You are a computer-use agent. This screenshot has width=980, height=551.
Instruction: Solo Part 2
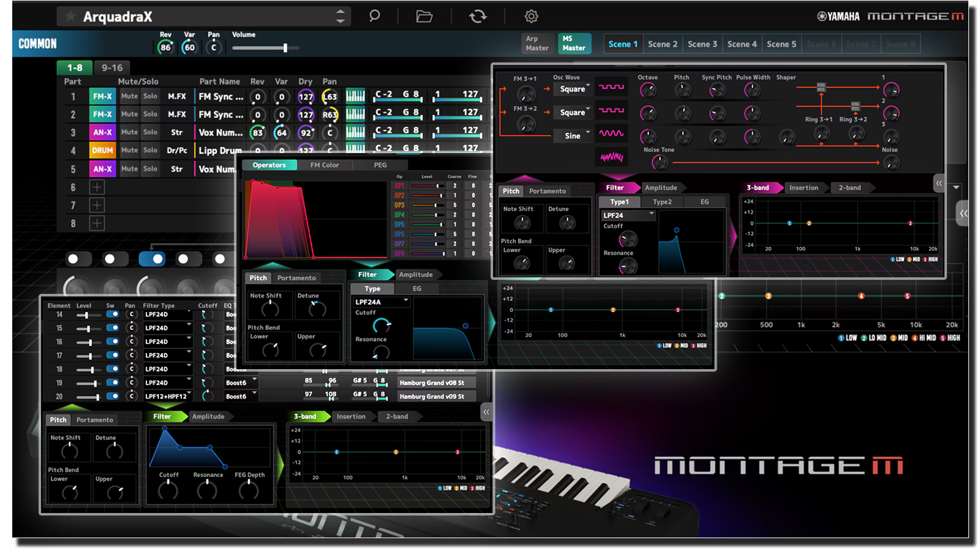click(150, 114)
